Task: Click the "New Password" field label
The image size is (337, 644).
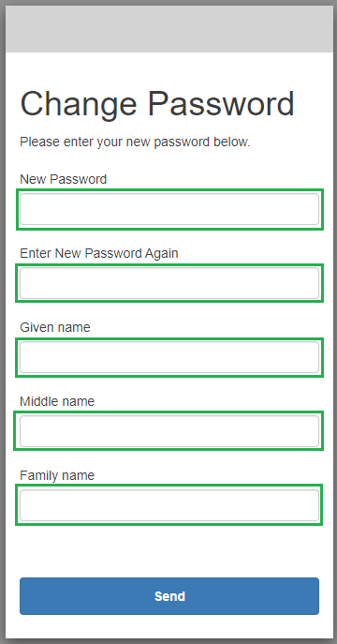Action: tap(63, 179)
